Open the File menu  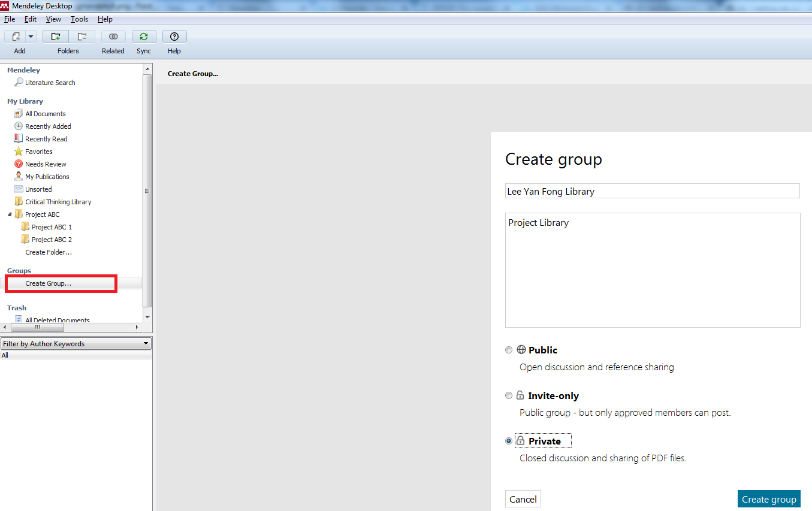point(9,19)
